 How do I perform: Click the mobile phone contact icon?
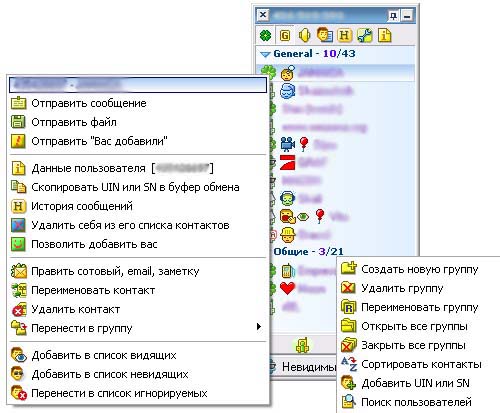coord(288,270)
